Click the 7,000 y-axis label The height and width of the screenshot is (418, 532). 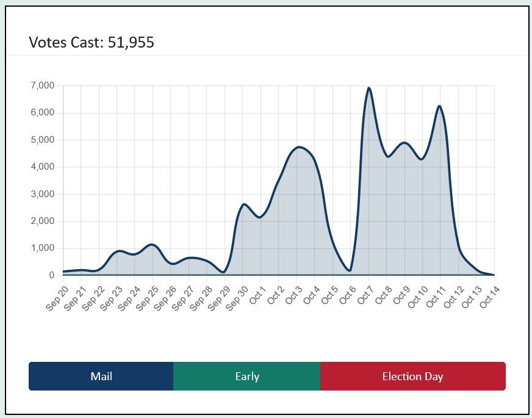(43, 85)
